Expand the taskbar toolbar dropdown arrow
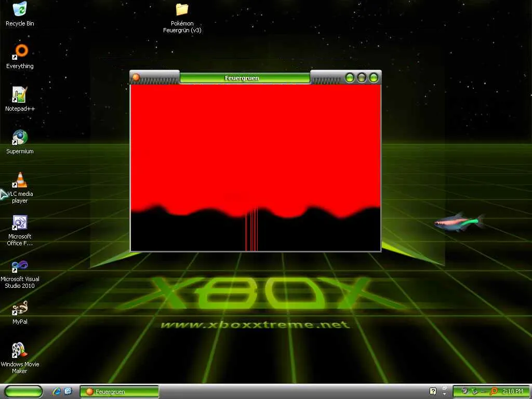The width and height of the screenshot is (532, 399). point(445,394)
